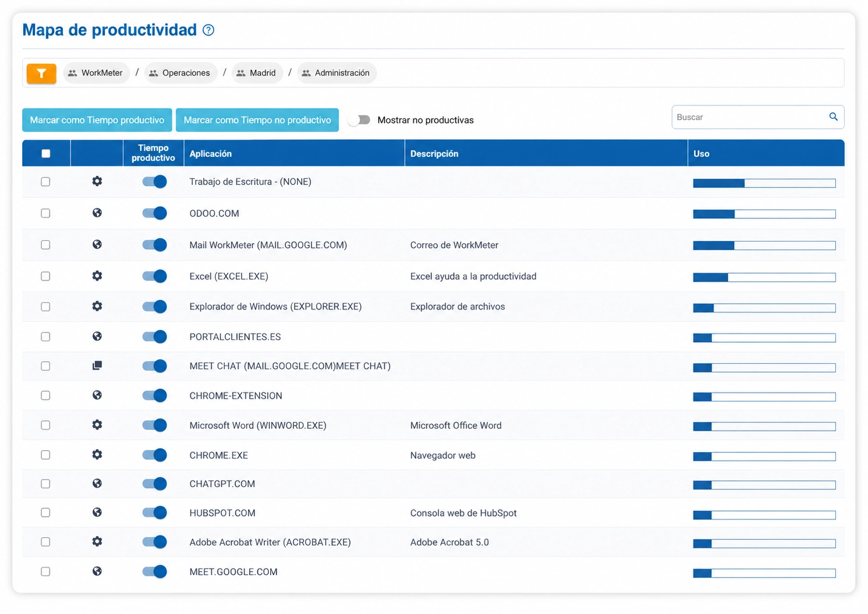Click gear icon for Trabajo de Escritura row

(x=97, y=182)
